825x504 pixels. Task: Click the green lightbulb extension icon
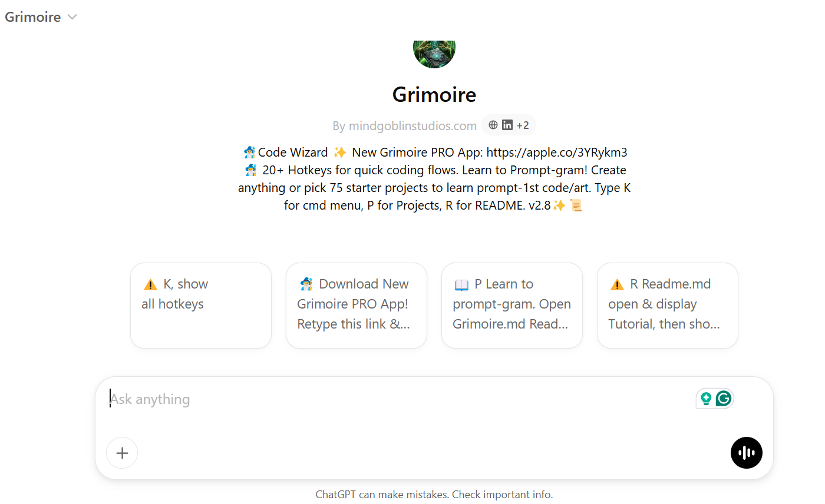click(x=705, y=399)
